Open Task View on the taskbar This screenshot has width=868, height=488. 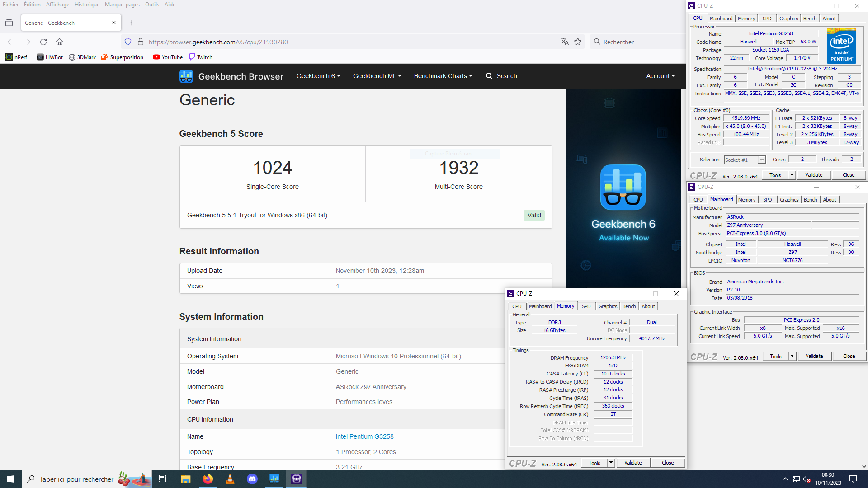(163, 479)
